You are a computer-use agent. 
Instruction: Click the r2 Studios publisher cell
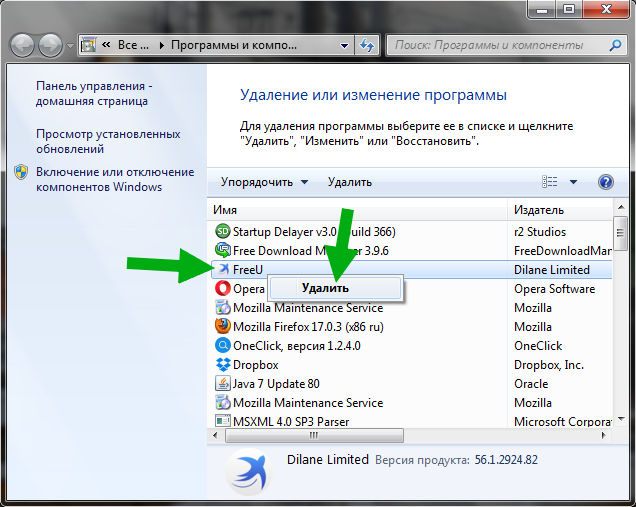click(x=540, y=232)
